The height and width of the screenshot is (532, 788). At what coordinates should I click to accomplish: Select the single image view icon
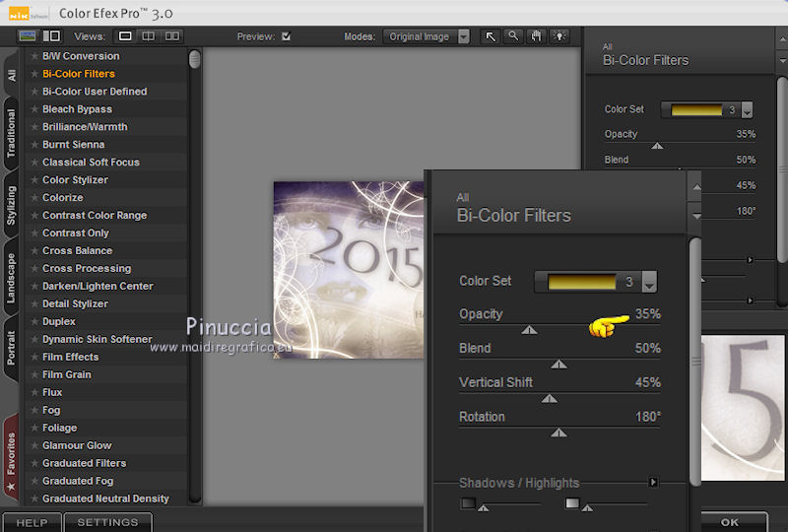[125, 36]
